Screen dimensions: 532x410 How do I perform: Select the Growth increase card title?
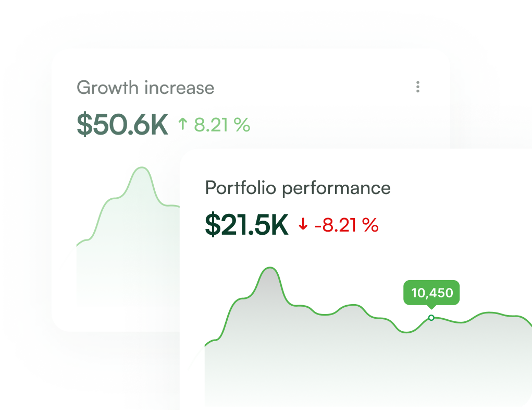pyautogui.click(x=145, y=87)
